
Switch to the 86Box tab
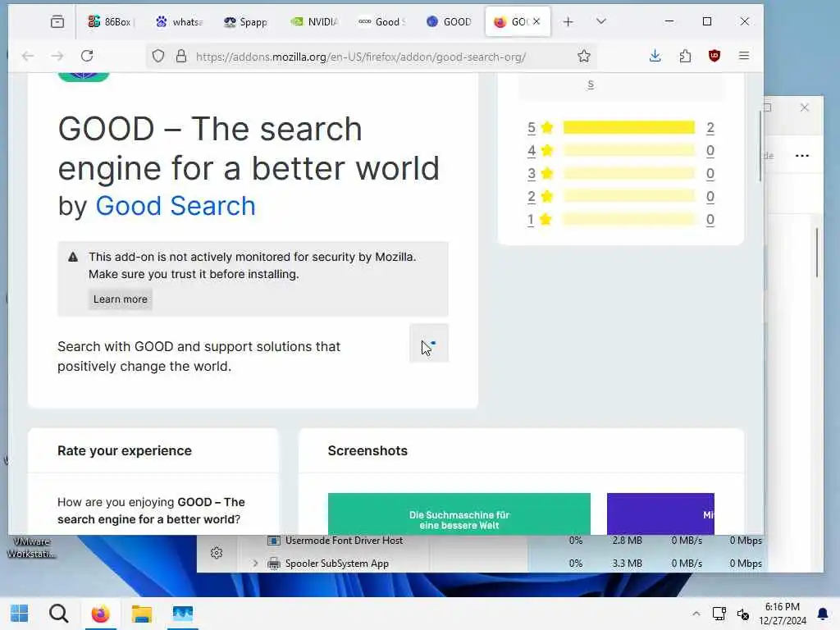click(111, 22)
